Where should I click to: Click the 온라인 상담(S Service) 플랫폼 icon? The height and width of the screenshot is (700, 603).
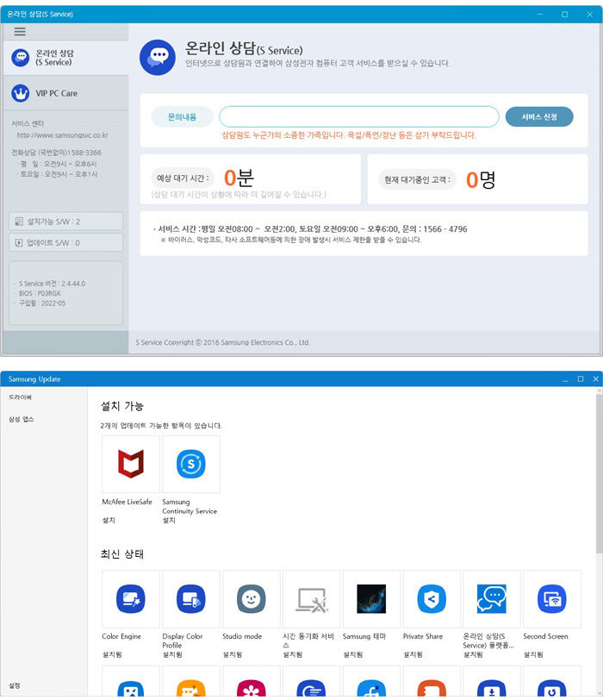(492, 598)
